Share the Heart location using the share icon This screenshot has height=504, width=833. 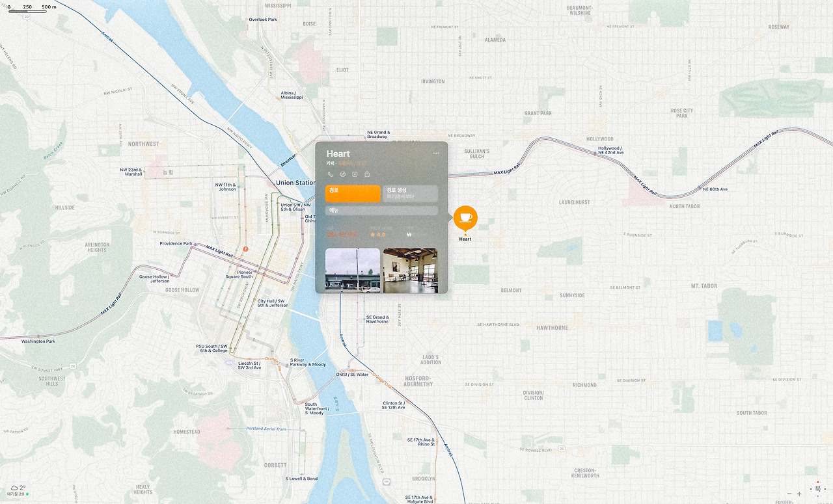pyautogui.click(x=368, y=174)
